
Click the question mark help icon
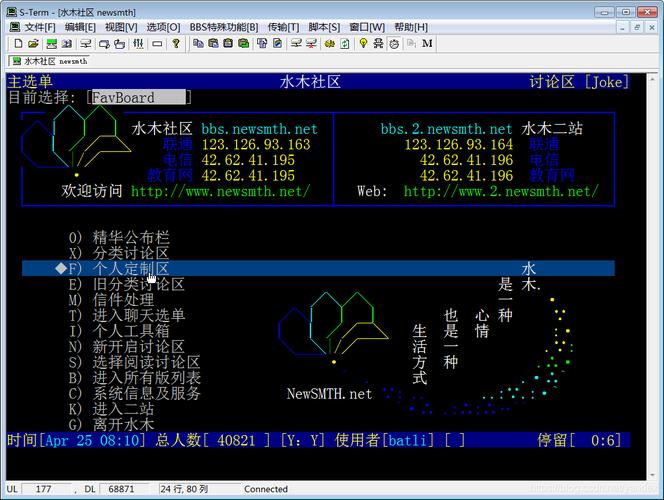pos(176,43)
